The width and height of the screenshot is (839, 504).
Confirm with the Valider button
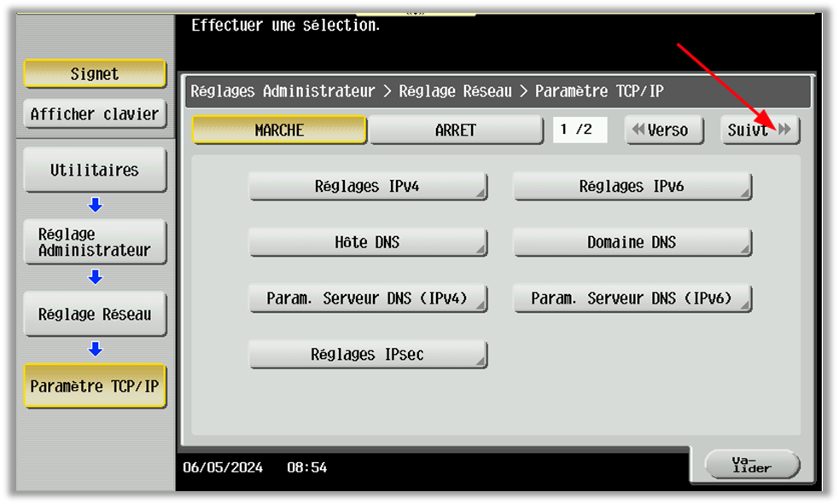pyautogui.click(x=752, y=465)
